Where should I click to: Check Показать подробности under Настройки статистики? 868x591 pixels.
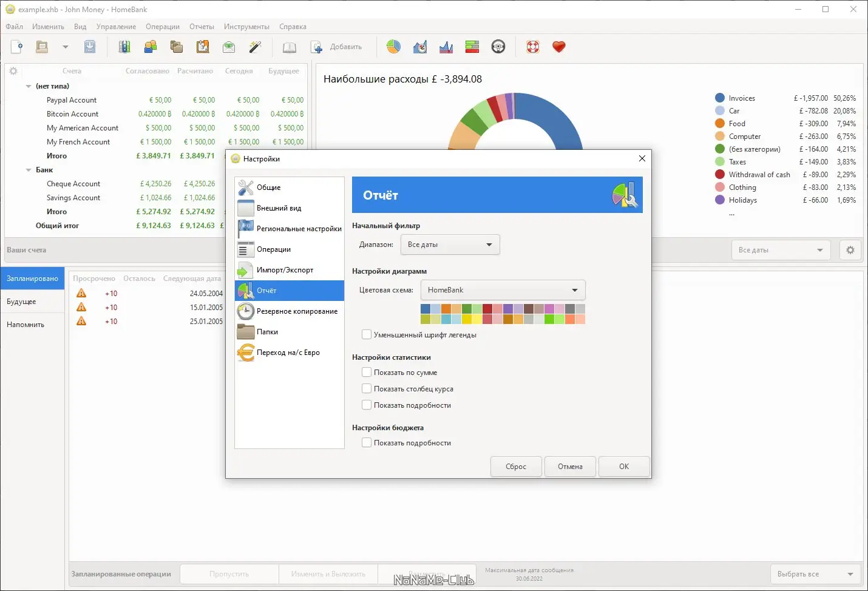pos(367,405)
